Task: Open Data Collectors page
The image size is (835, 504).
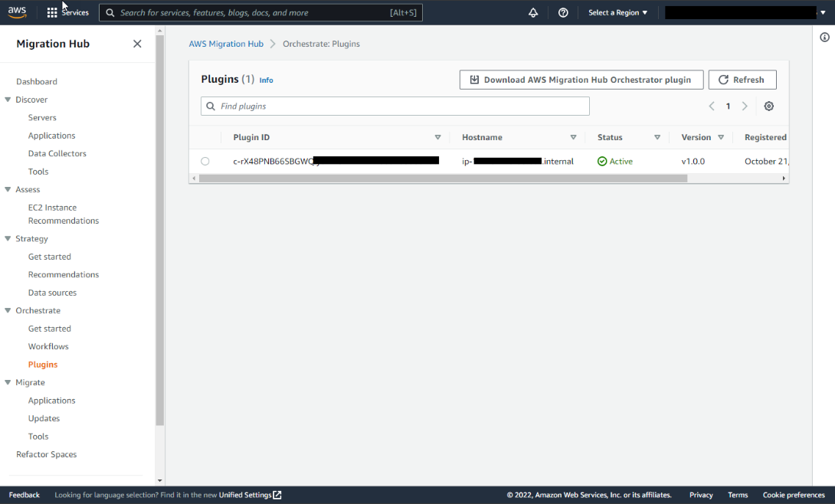Action: [57, 153]
